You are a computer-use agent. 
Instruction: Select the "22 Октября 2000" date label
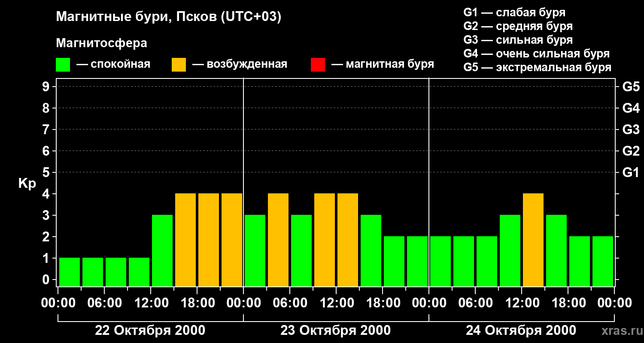[150, 331]
